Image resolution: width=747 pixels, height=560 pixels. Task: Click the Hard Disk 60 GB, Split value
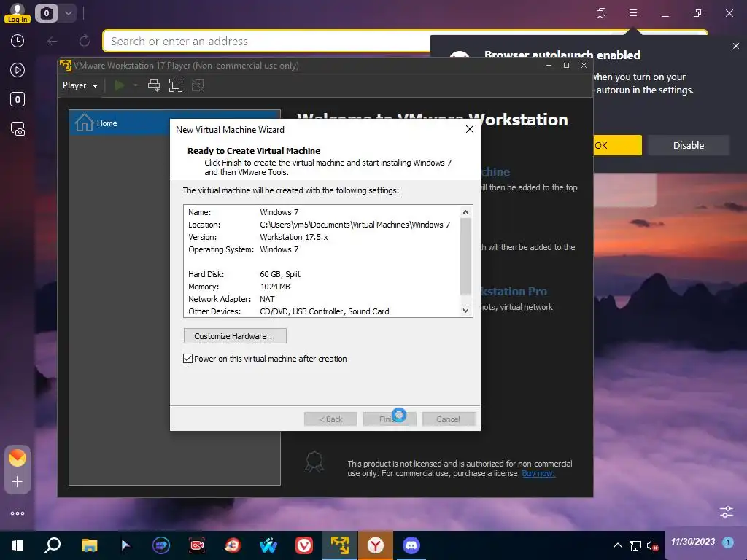pyautogui.click(x=280, y=274)
